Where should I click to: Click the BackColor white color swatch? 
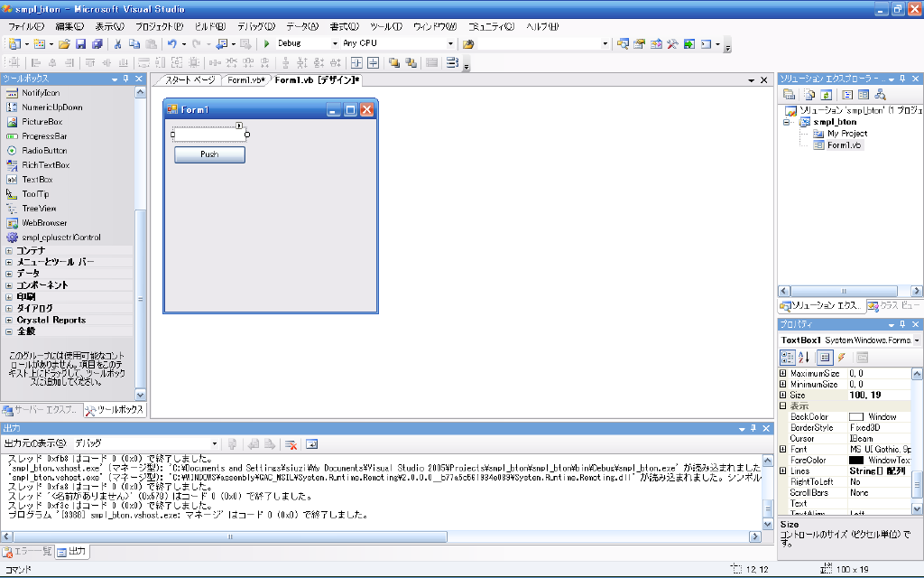856,417
